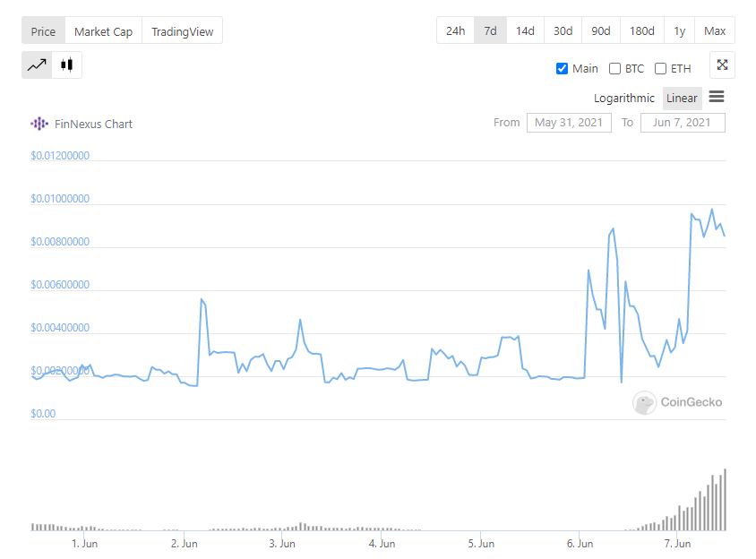Click the tallest volume bar at far right
The image size is (756, 559).
[725, 499]
